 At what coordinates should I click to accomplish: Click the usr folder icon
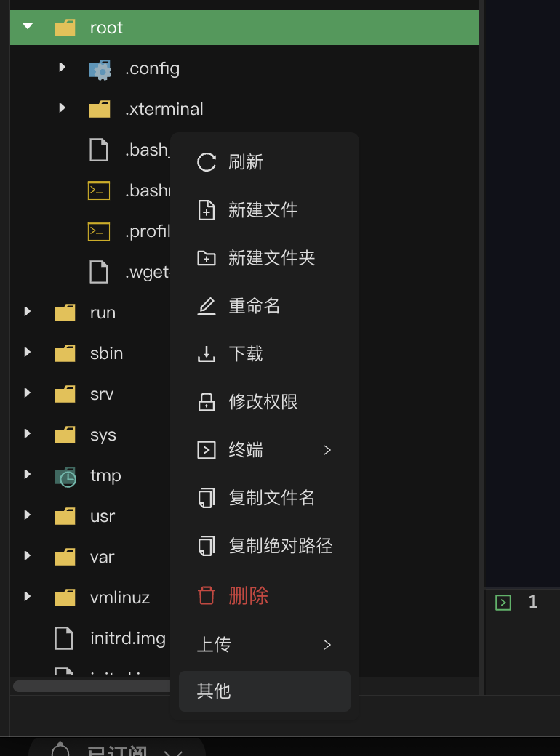(x=65, y=516)
